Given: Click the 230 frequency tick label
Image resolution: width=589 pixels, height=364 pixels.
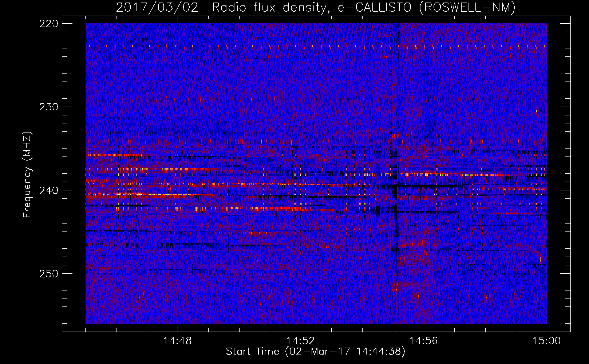Looking at the screenshot, I should (x=48, y=107).
